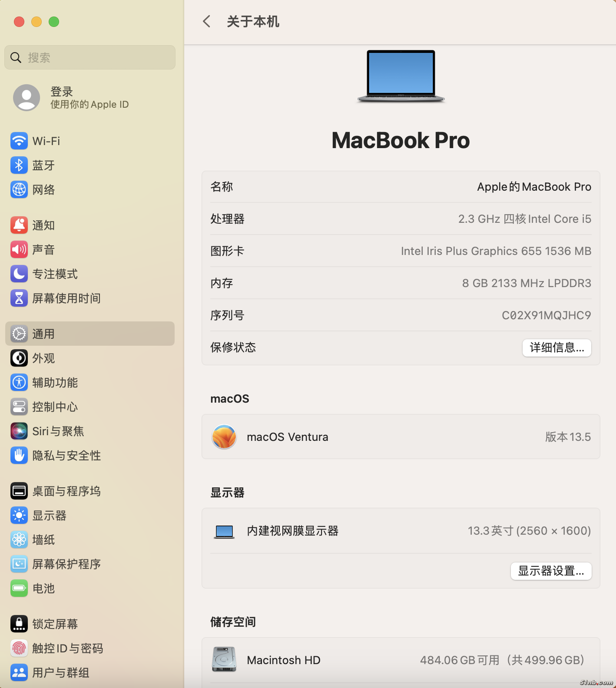Click the computer name 'Apple的MacBook Pro'
This screenshot has height=688, width=616.
[534, 187]
